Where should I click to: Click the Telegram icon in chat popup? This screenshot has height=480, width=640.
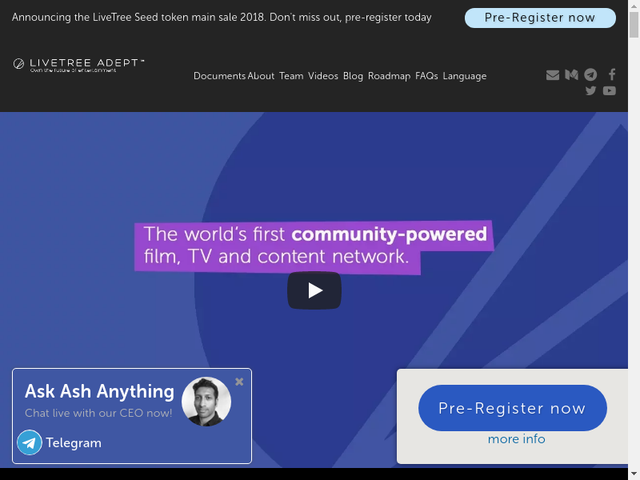(29, 442)
